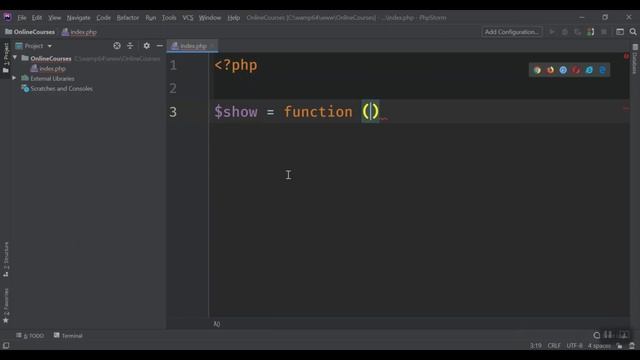The image size is (640, 360).
Task: Click the Run with Coverage icon
Action: point(578,32)
